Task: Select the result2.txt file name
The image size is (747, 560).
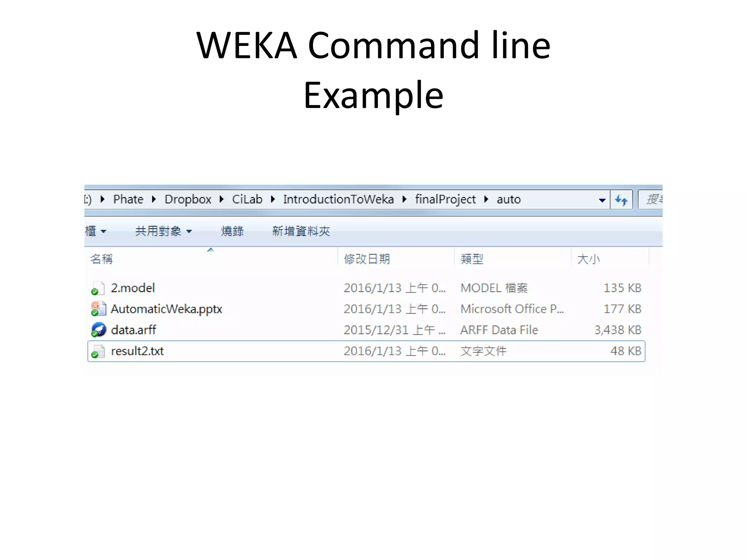Action: [137, 351]
